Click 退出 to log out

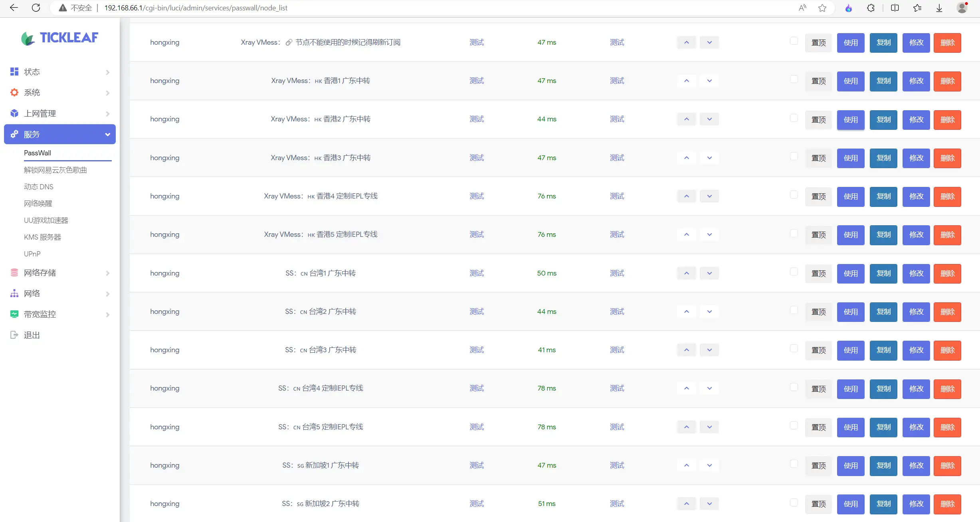click(32, 335)
